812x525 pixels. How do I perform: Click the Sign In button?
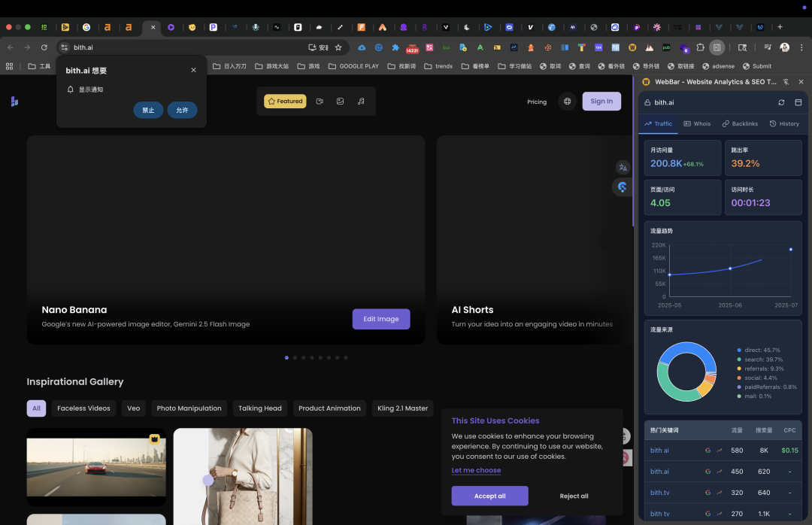coord(601,101)
